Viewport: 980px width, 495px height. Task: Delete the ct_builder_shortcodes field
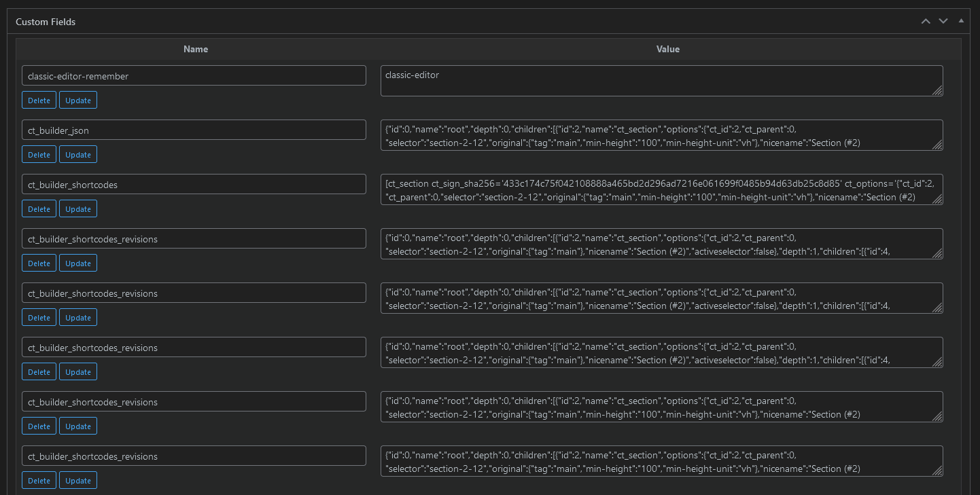tap(39, 209)
